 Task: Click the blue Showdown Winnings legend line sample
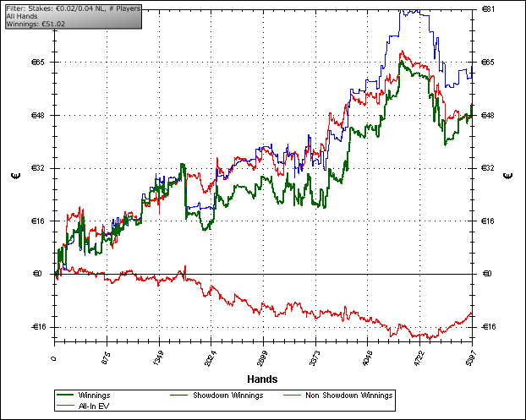point(178,395)
